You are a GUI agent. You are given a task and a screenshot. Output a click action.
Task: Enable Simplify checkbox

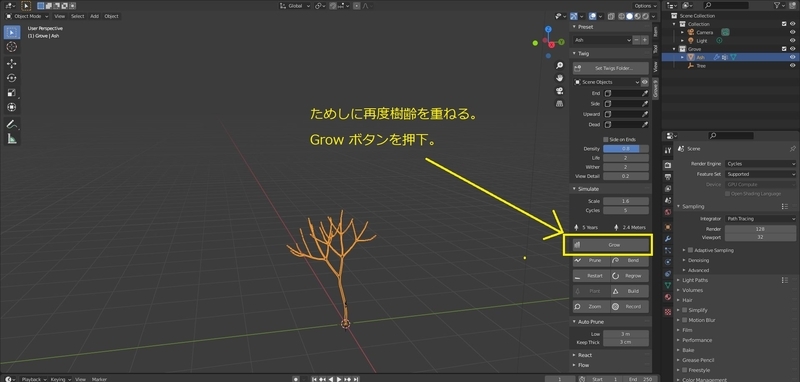[685, 310]
